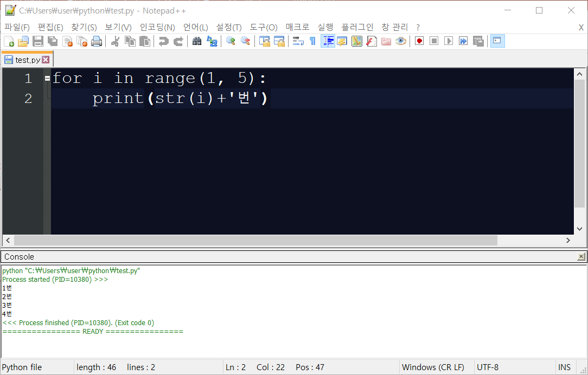
Task: Click the Paste clipboard toolbar icon
Action: click(144, 41)
